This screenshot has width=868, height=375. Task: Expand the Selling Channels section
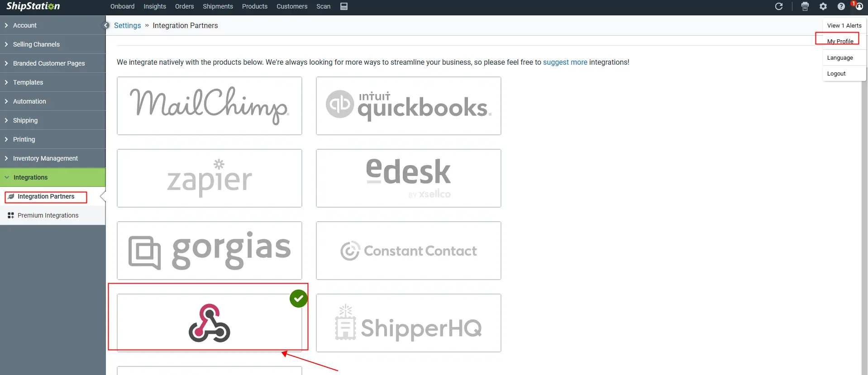[x=52, y=44]
